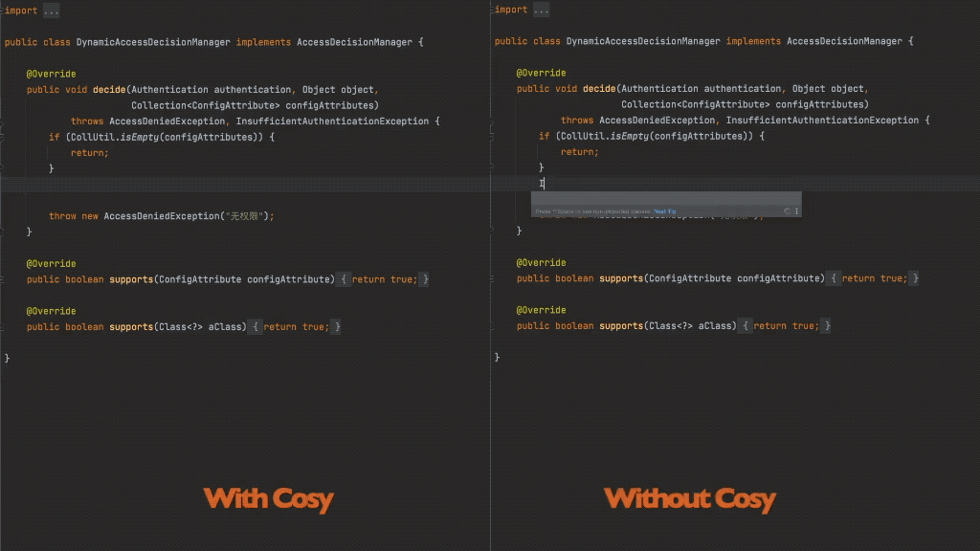Click InsufficientAuthenticationException in left editor throws clause
980x551 pixels.
click(332, 121)
